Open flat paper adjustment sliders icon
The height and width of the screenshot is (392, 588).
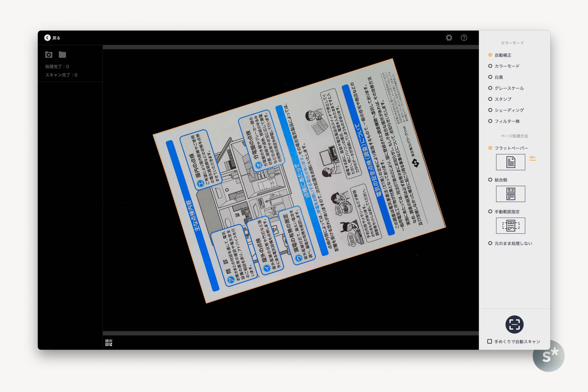point(532,158)
